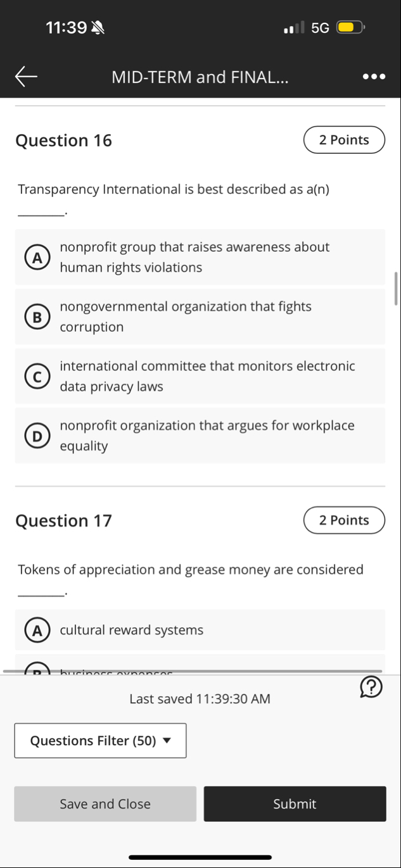The image size is (401, 868).
Task: Click the help question mark icon
Action: [371, 688]
